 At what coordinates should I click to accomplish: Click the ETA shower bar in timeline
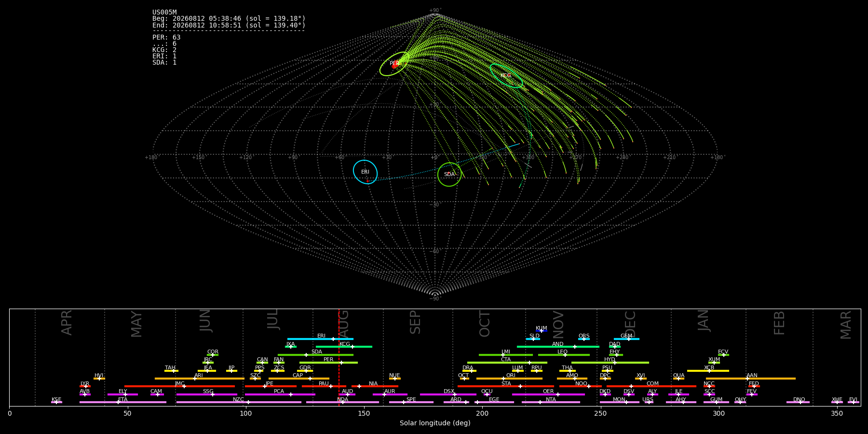click(x=123, y=402)
